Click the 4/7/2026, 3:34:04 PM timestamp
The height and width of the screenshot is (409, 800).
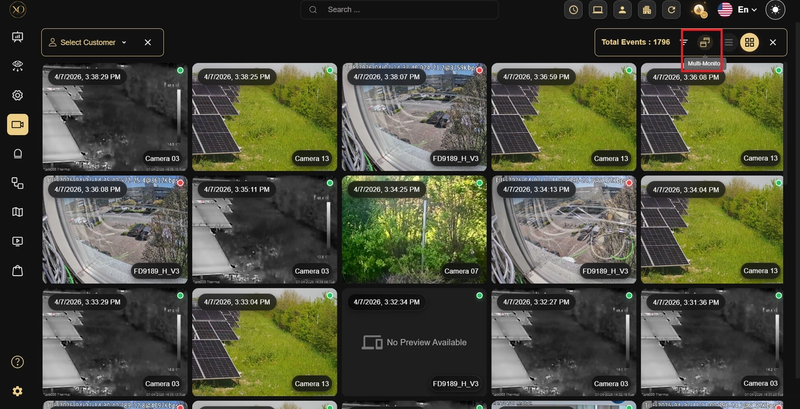686,190
